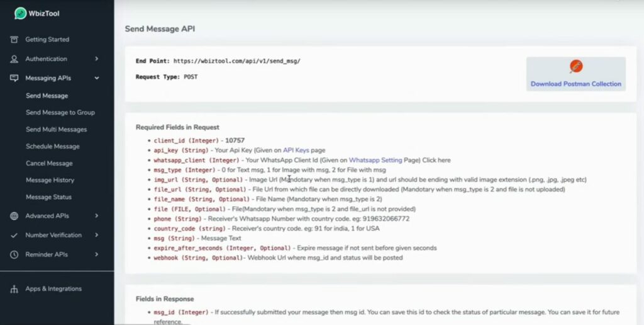Click Authentication menu label
This screenshot has width=644, height=325.
point(46,59)
